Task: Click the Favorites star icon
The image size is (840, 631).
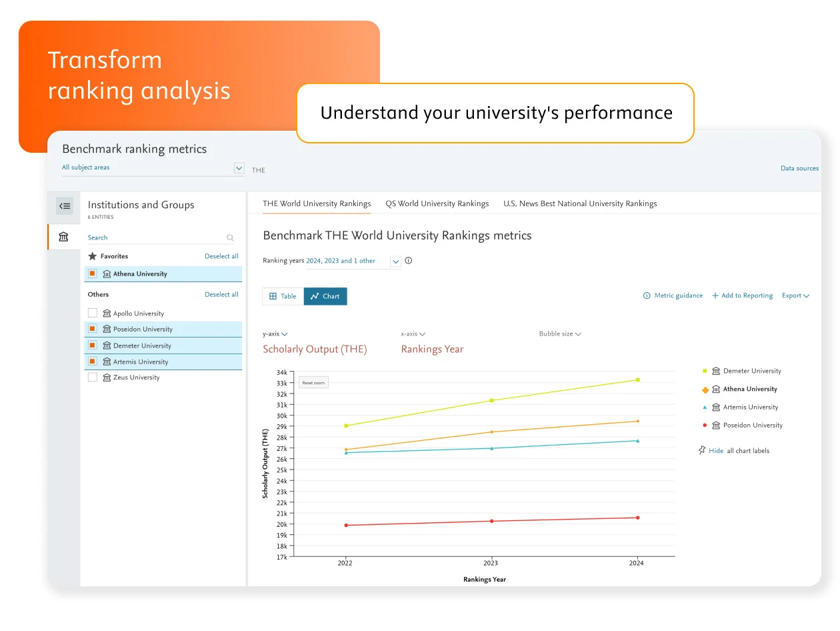Action: coord(91,255)
